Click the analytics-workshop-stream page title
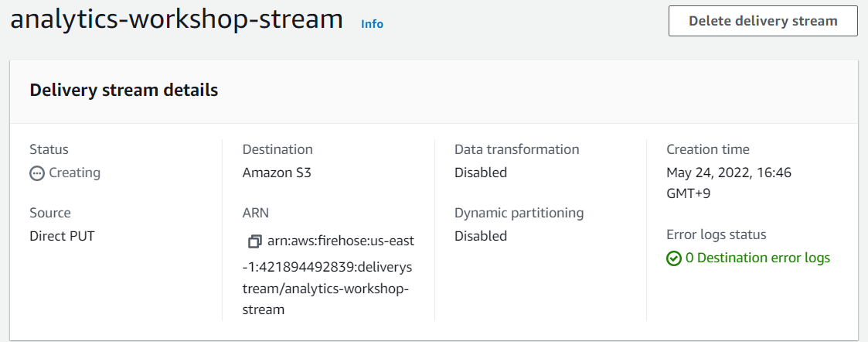Screen dimensions: 868x342 pos(177,19)
